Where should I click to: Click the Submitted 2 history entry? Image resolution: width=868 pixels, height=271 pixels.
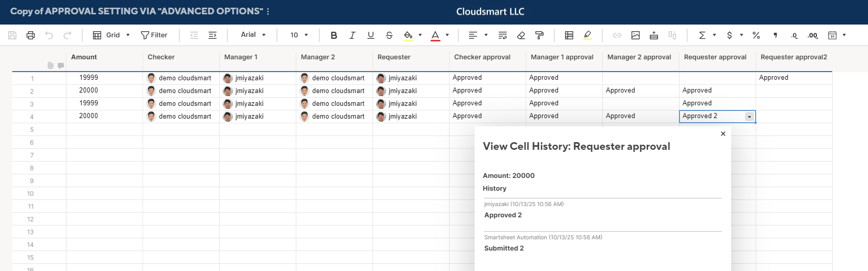pos(504,249)
